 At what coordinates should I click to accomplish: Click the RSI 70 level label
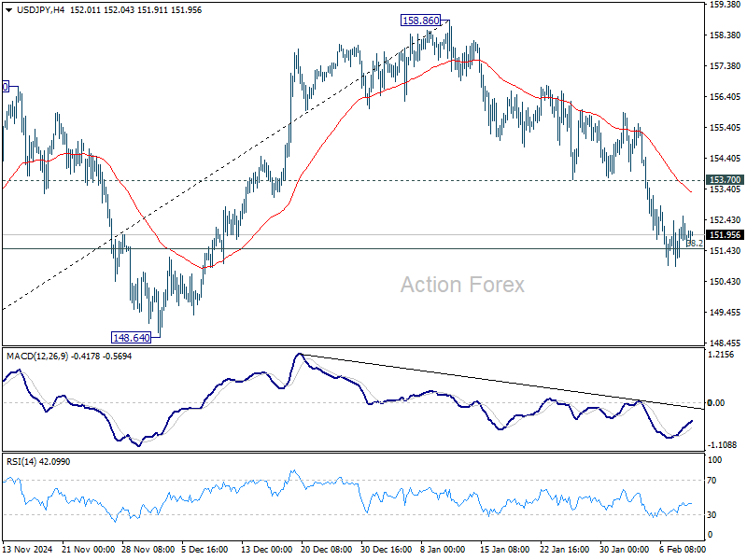(712, 481)
